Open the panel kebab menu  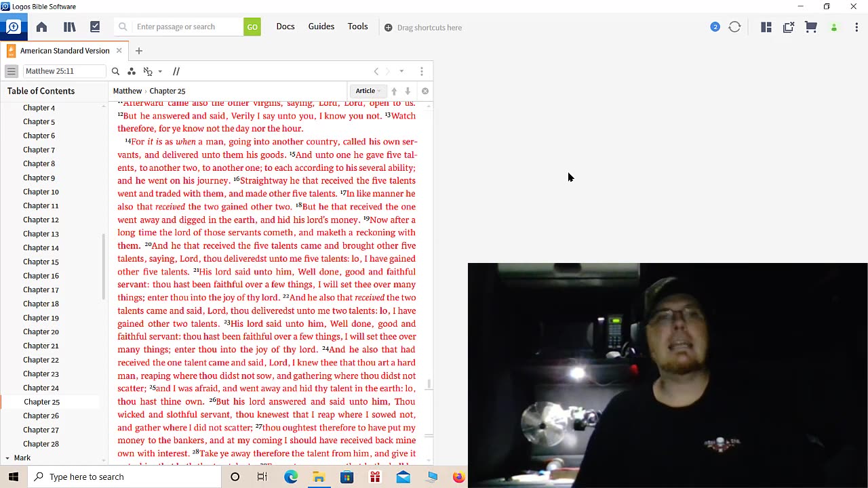tap(422, 71)
